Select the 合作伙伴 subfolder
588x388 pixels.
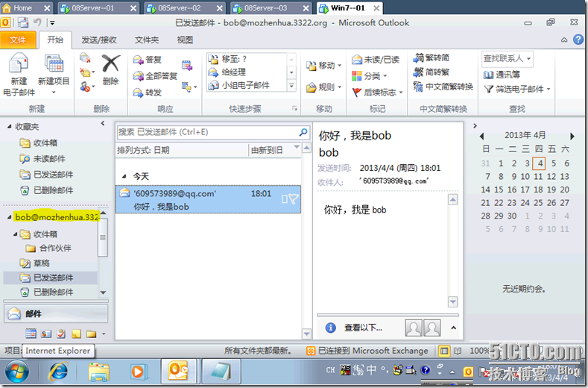click(48, 248)
